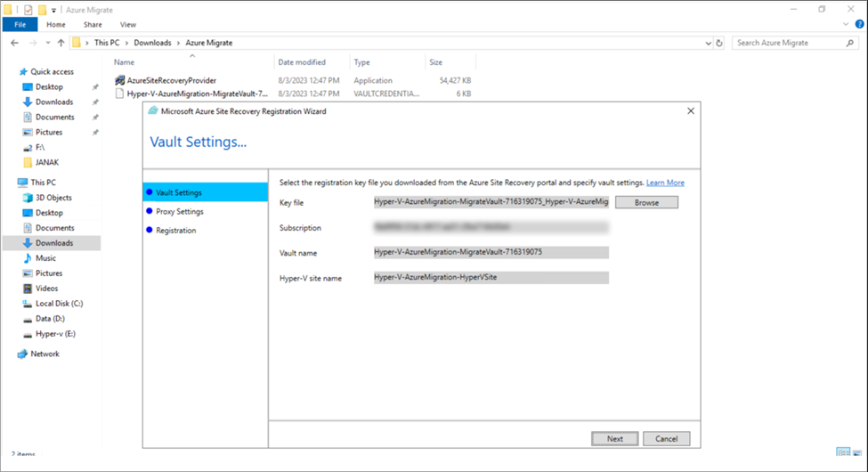Click the blurred Subscription field
This screenshot has height=472, width=868.
(491, 227)
